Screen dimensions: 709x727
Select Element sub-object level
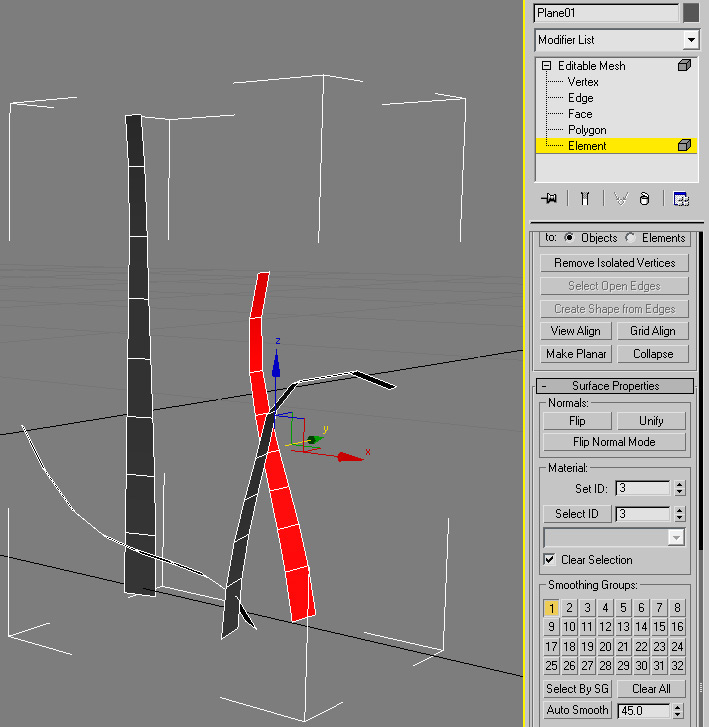587,146
